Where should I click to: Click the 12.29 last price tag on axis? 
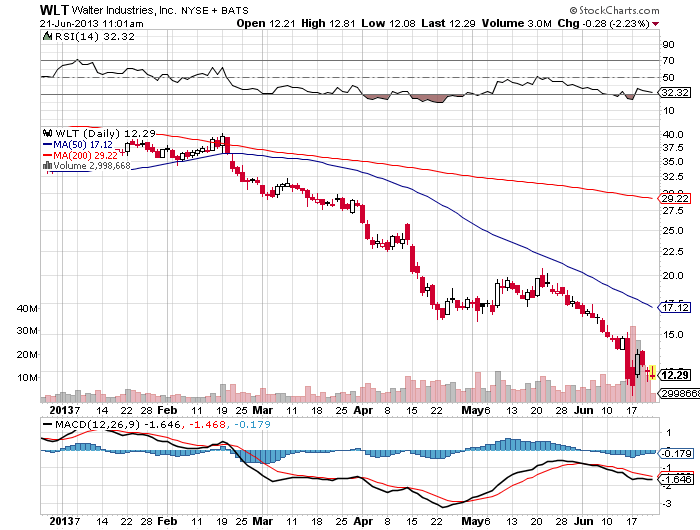tap(675, 375)
